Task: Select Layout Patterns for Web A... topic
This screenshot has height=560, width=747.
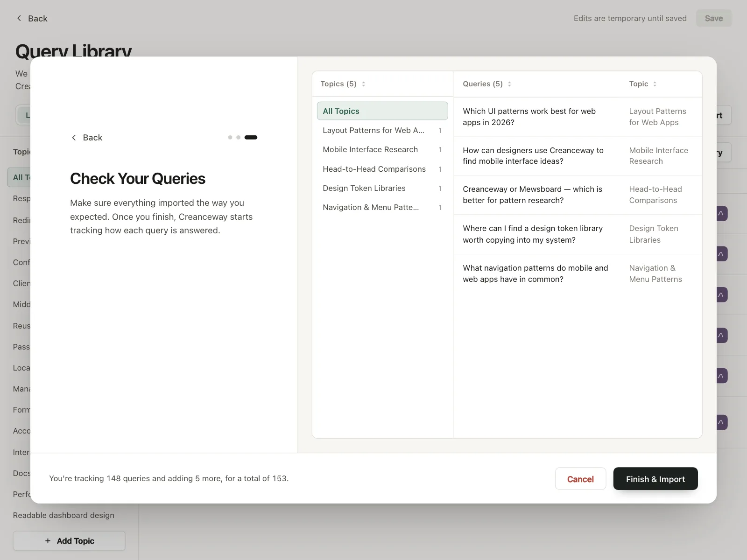Action: point(382,130)
